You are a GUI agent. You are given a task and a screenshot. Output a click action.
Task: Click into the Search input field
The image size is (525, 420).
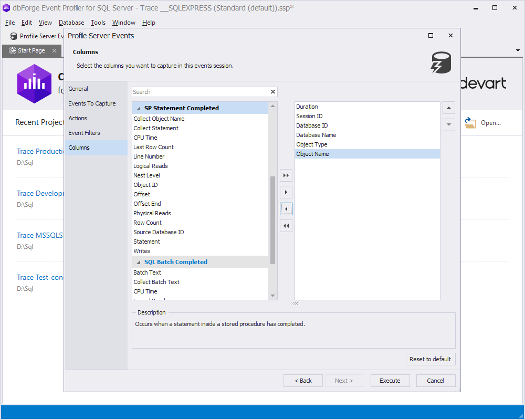click(x=201, y=92)
